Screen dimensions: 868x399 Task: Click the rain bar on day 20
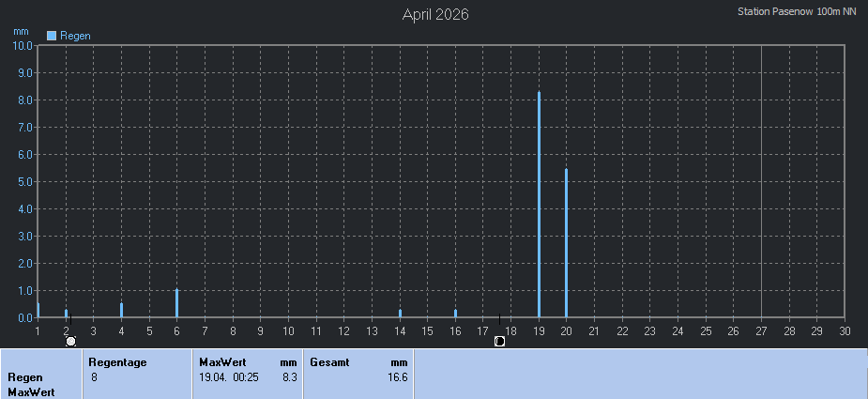point(566,243)
